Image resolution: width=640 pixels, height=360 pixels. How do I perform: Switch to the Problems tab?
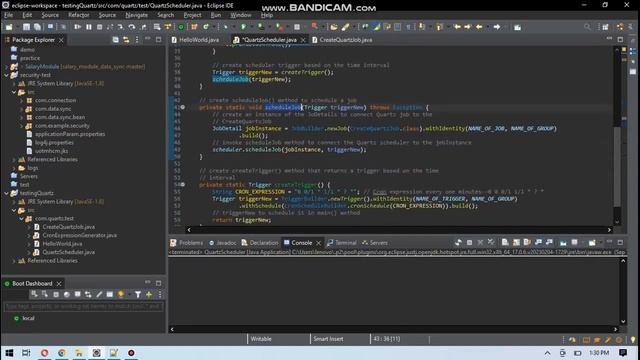187,242
